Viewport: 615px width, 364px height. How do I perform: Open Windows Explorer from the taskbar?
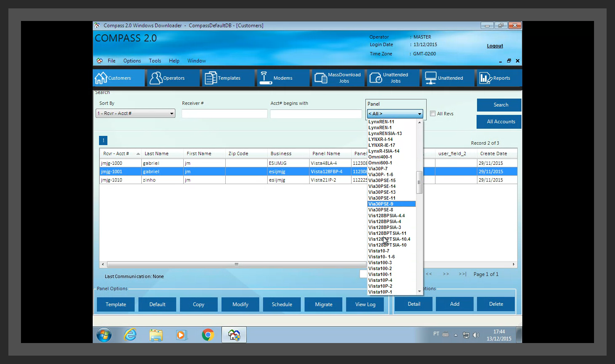[156, 335]
